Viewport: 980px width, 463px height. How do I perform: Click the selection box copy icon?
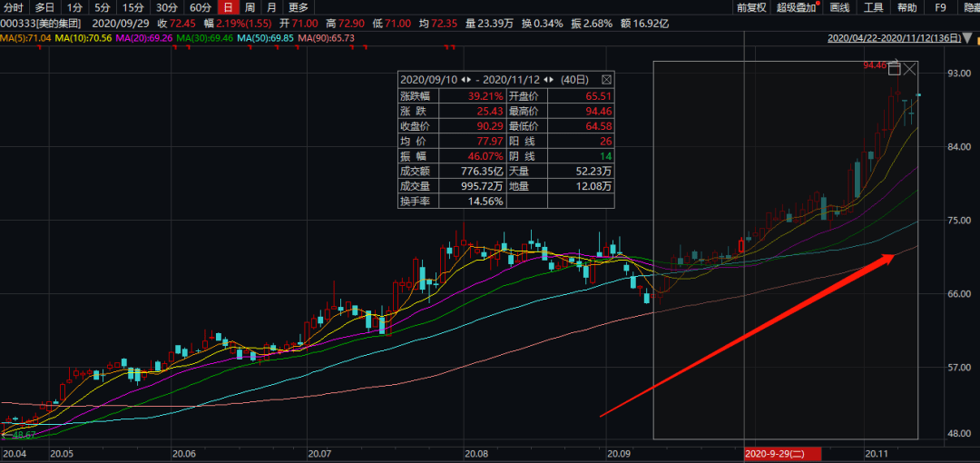(894, 68)
